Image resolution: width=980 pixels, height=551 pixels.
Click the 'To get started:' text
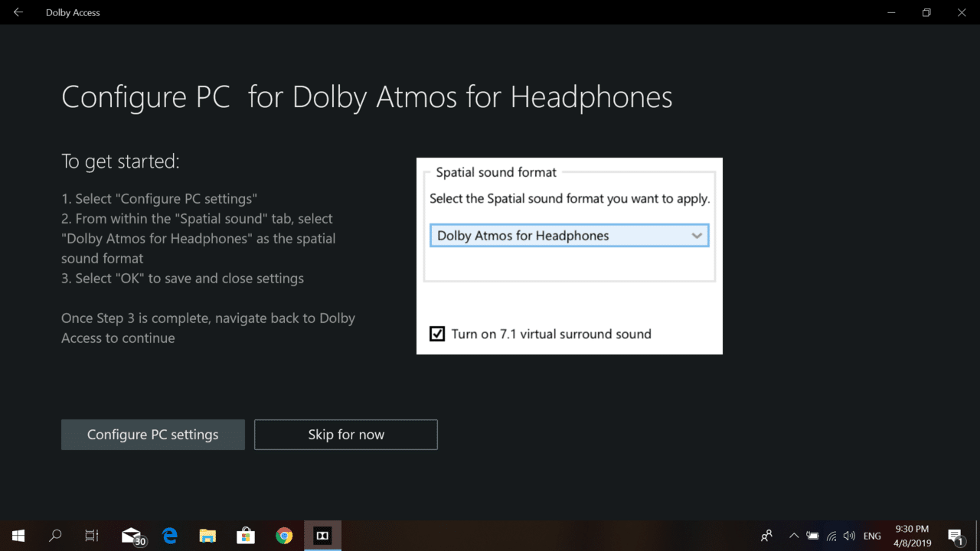[121, 161]
